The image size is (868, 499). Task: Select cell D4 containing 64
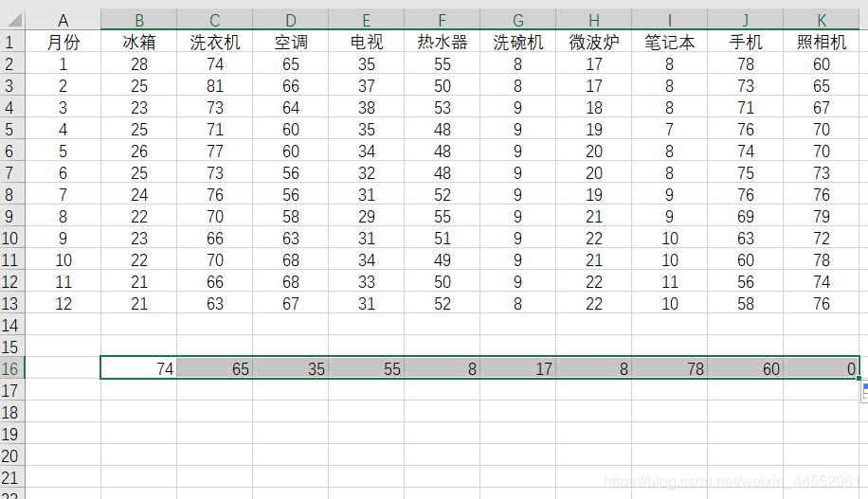(x=291, y=107)
